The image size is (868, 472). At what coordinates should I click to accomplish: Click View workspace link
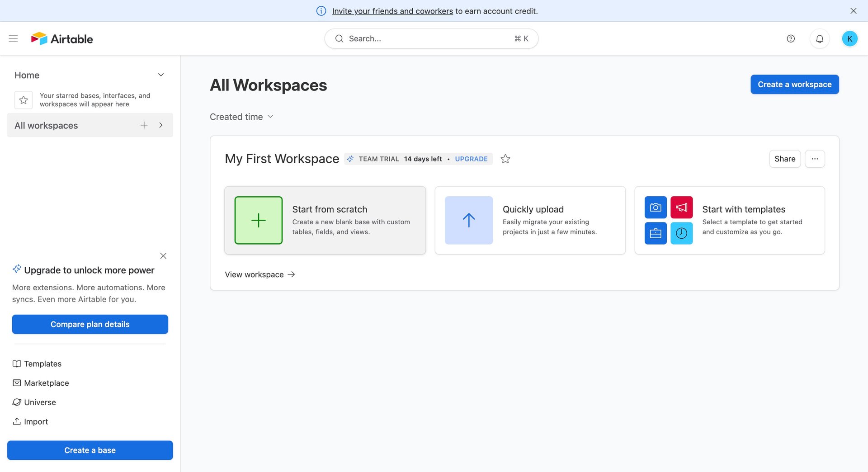(260, 274)
